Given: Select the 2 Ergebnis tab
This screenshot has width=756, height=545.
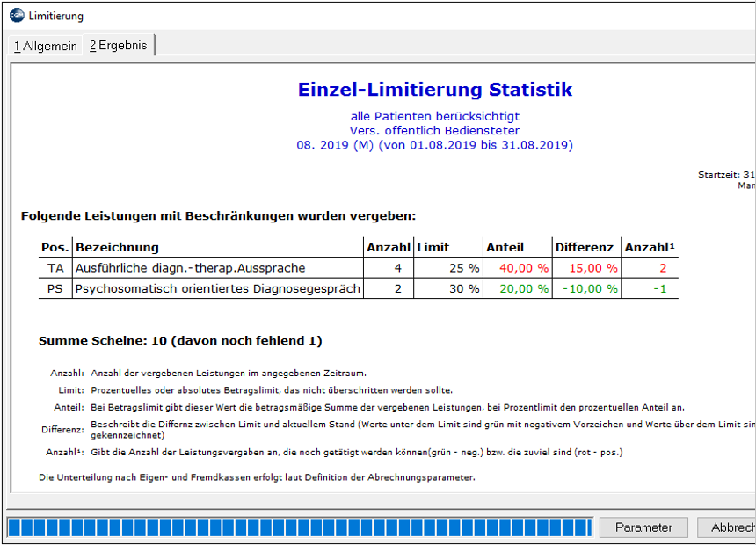Looking at the screenshot, I should coord(119,45).
